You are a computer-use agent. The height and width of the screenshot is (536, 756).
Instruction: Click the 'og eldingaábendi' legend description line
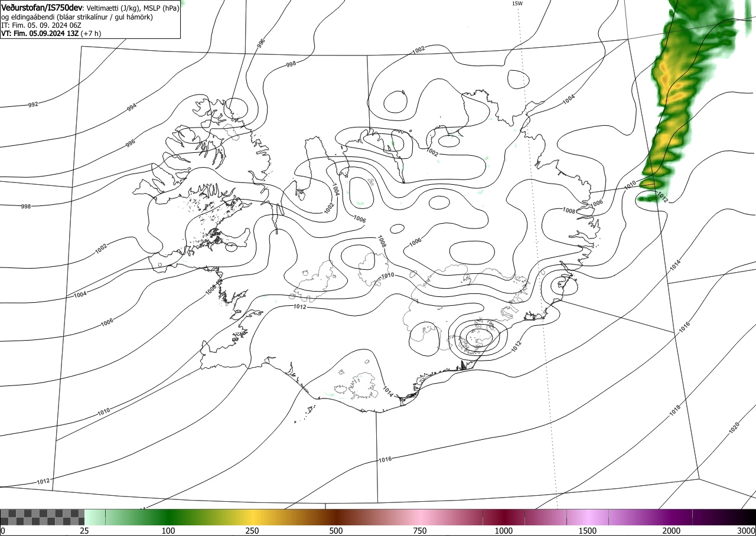click(77, 17)
